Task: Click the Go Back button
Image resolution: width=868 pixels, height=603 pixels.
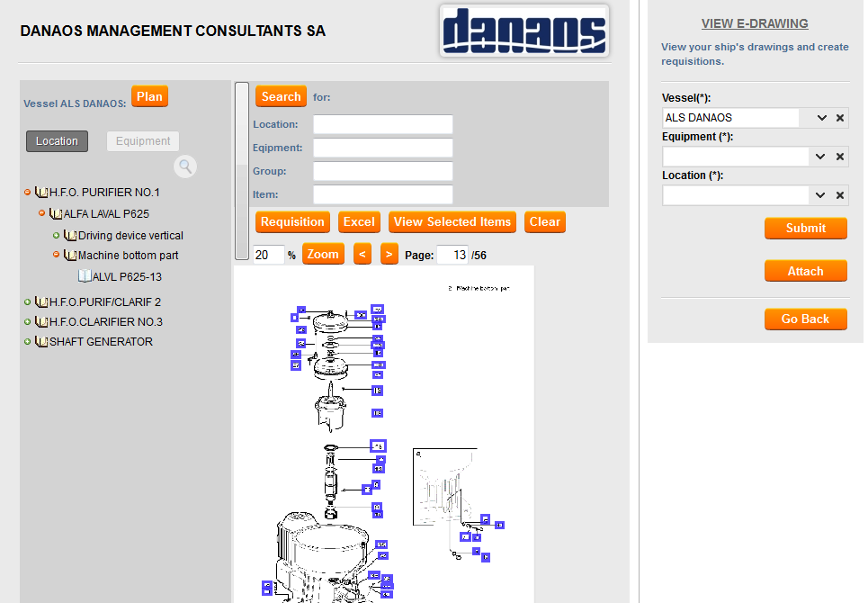Action: tap(805, 319)
